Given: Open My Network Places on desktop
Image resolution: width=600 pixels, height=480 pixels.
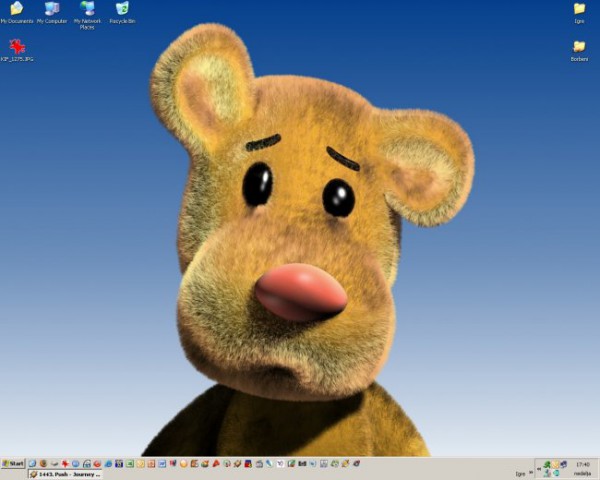Looking at the screenshot, I should [87, 15].
